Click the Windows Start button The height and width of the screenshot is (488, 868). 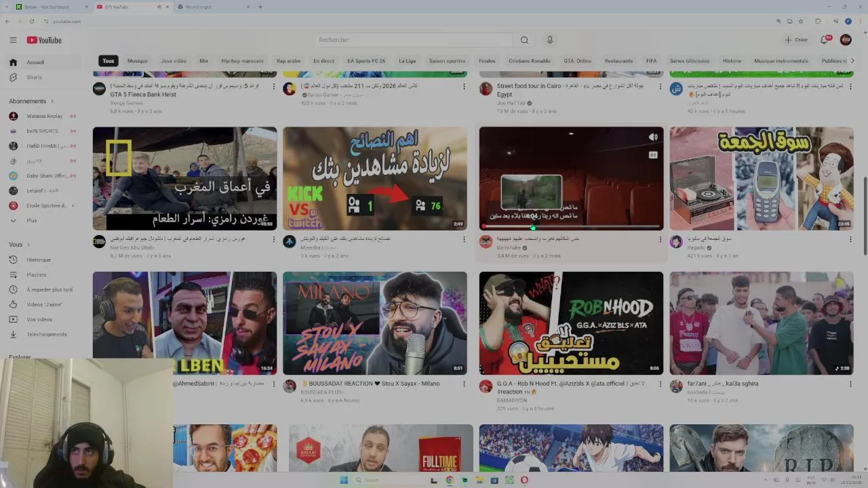(344, 480)
